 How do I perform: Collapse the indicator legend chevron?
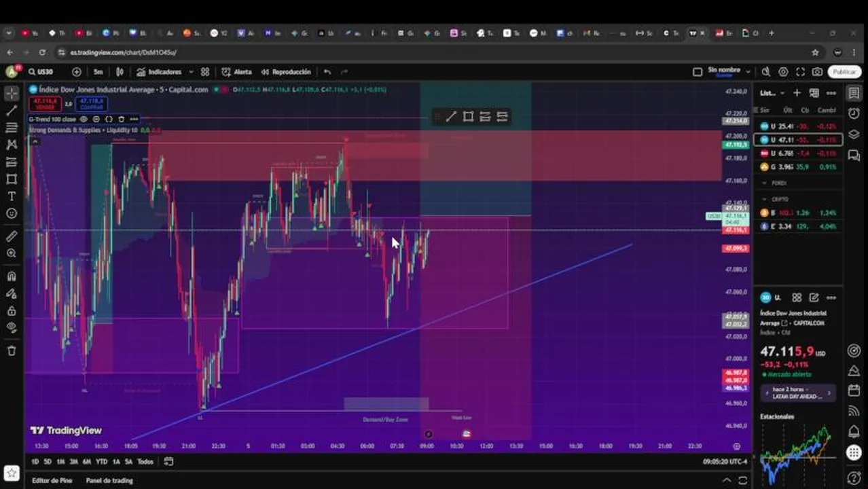coord(35,141)
